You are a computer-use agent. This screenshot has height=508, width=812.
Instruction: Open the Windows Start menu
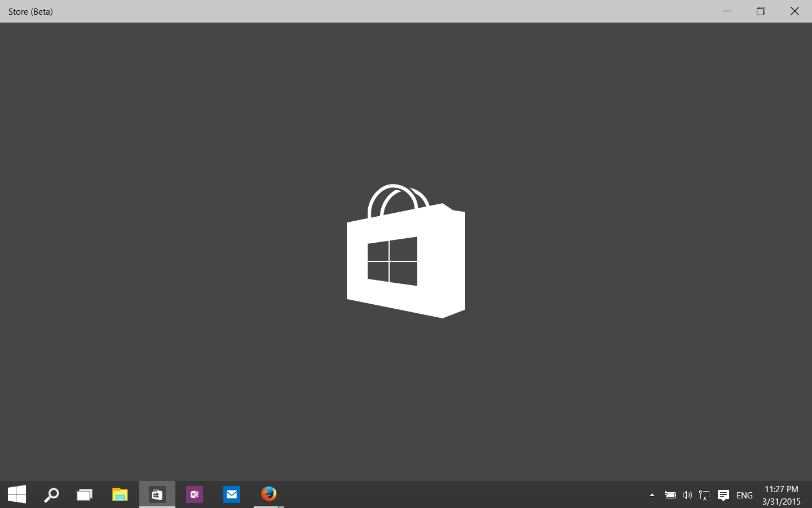tap(17, 494)
